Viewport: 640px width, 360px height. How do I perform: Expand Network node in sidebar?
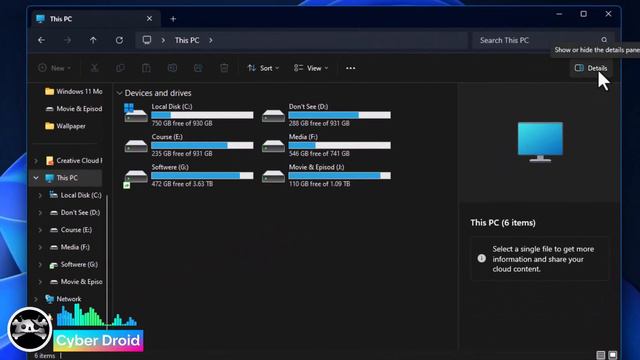[36, 299]
